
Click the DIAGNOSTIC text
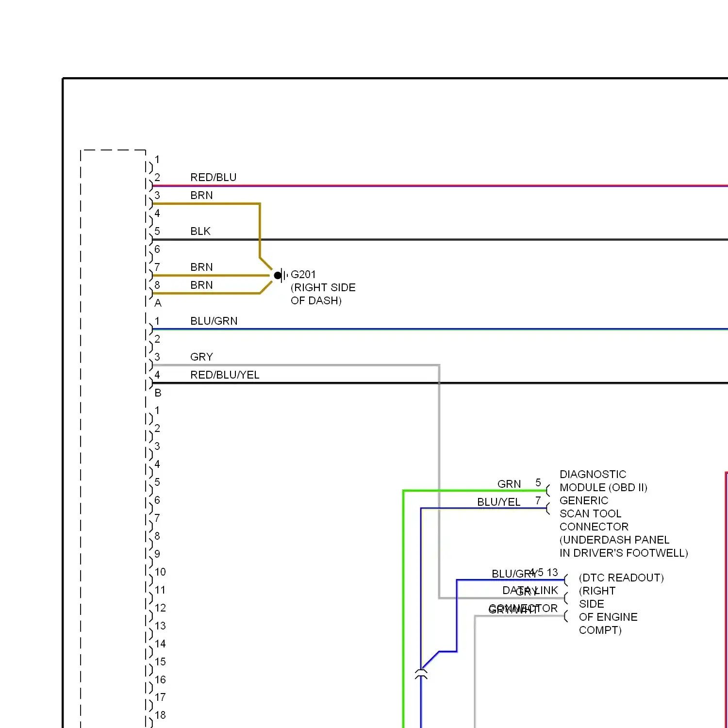coord(593,474)
